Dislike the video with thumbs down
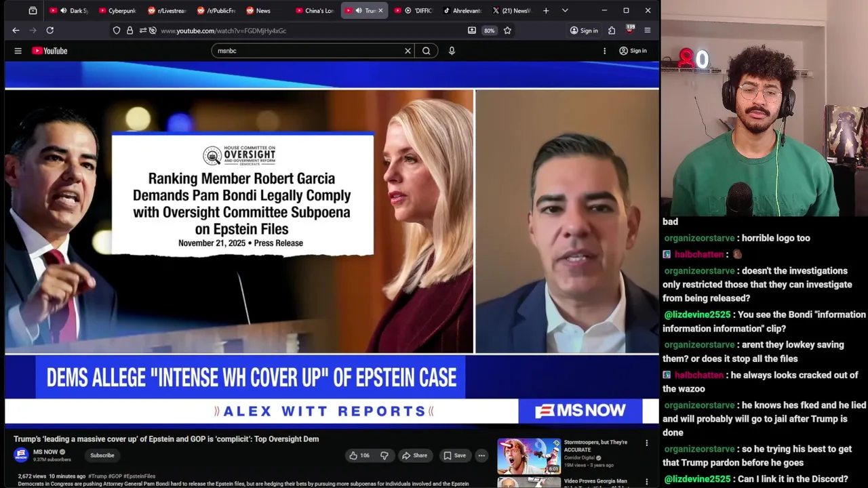The height and width of the screenshot is (488, 868). [384, 455]
